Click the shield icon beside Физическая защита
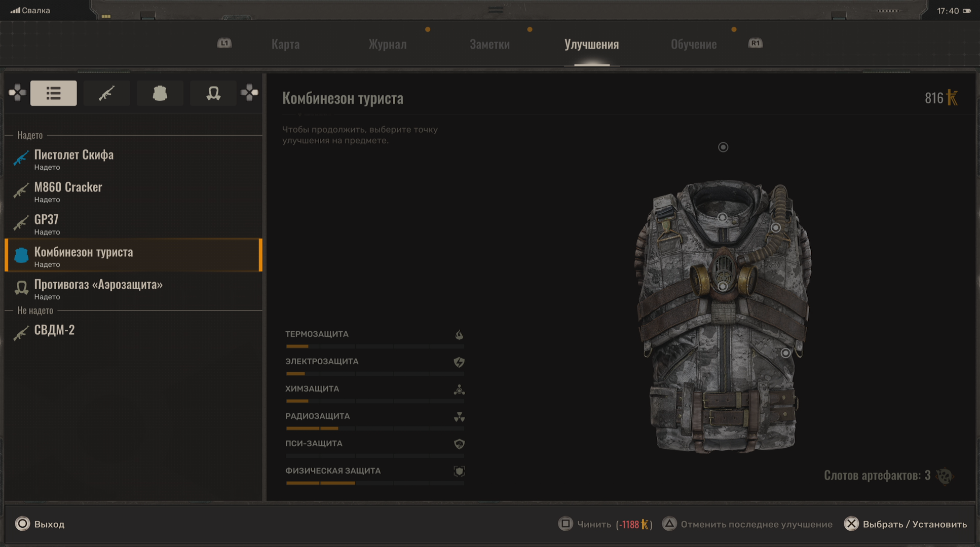This screenshot has height=547, width=980. tap(459, 472)
